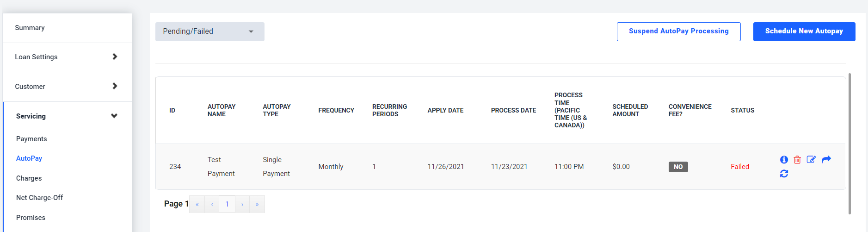Screen dimensions: 868x232
Task: Open the Charges page
Action: coord(29,178)
